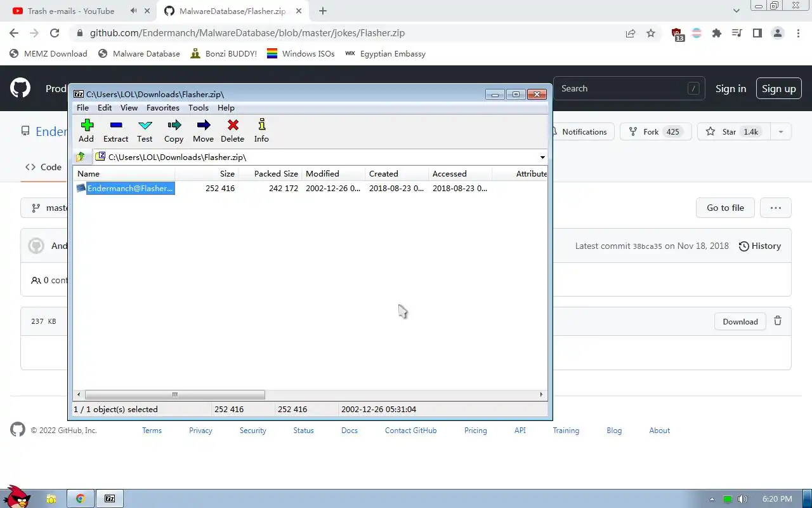The image size is (812, 508).
Task: Open the Malware Database bookmark
Action: coord(140,53)
